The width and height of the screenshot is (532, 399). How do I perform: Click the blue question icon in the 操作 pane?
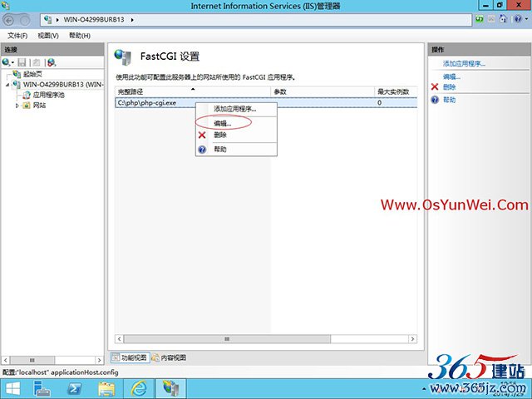pyautogui.click(x=435, y=100)
